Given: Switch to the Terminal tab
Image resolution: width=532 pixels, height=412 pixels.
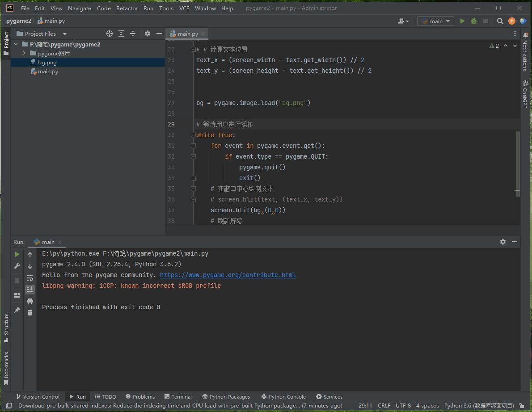Looking at the screenshot, I should [178, 396].
